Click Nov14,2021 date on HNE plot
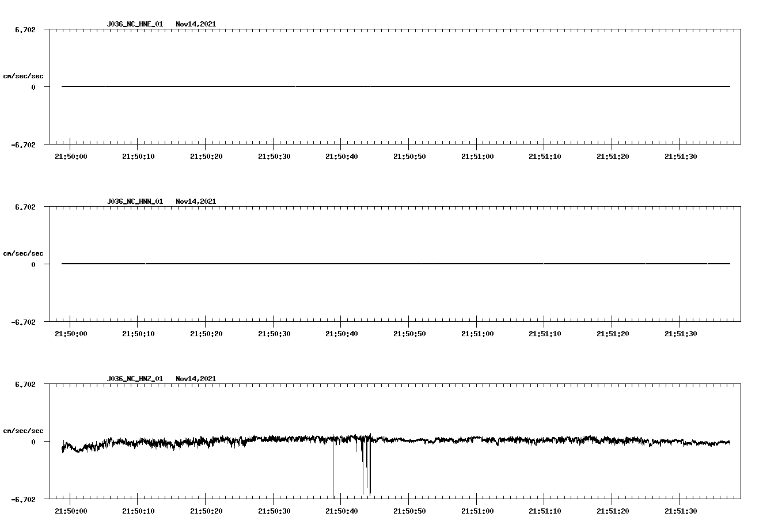The width and height of the screenshot is (782, 532). tap(196, 24)
